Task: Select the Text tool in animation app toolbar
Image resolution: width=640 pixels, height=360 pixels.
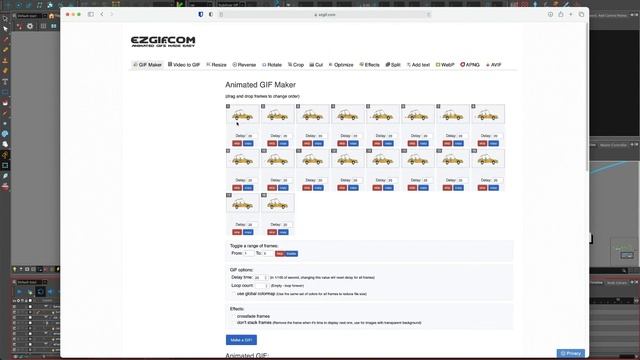Action: coord(5,82)
